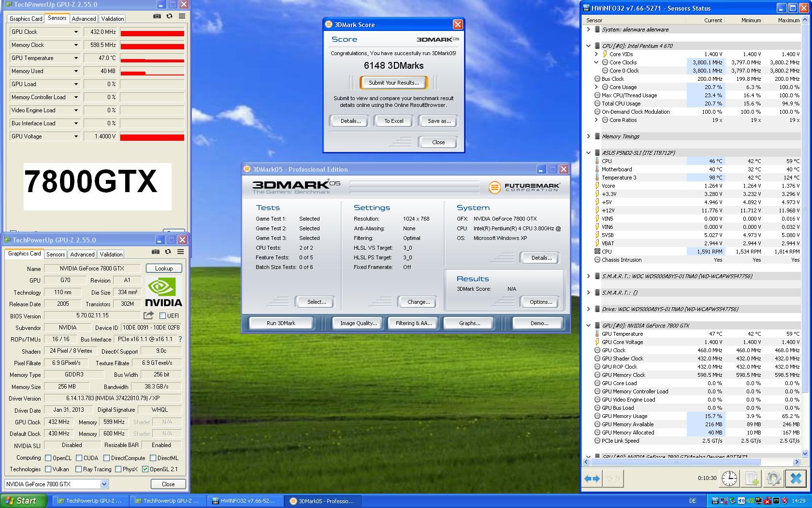Click the refresh icon in the GPU-Z card details window
This screenshot has height=508, width=812.
[x=168, y=252]
